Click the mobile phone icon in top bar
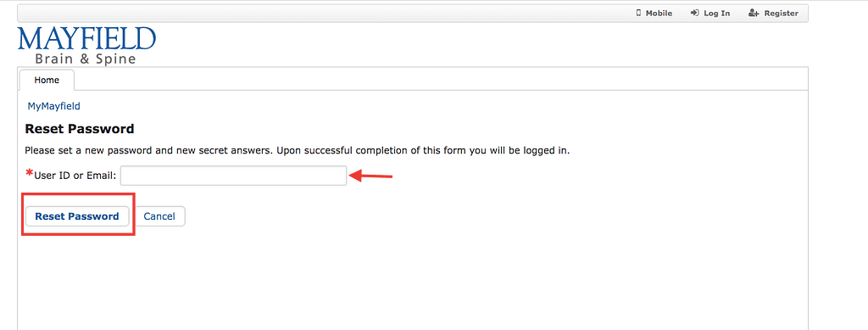 (639, 14)
